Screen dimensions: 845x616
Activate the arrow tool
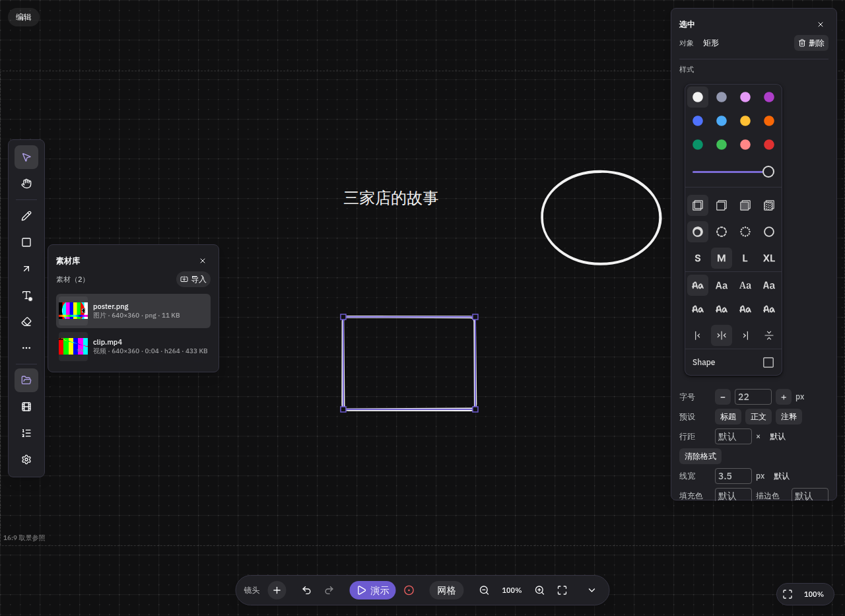pyautogui.click(x=26, y=269)
